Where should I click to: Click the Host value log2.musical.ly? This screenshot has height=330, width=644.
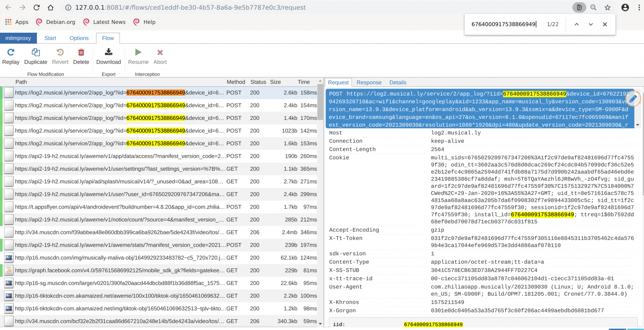pyautogui.click(x=456, y=133)
